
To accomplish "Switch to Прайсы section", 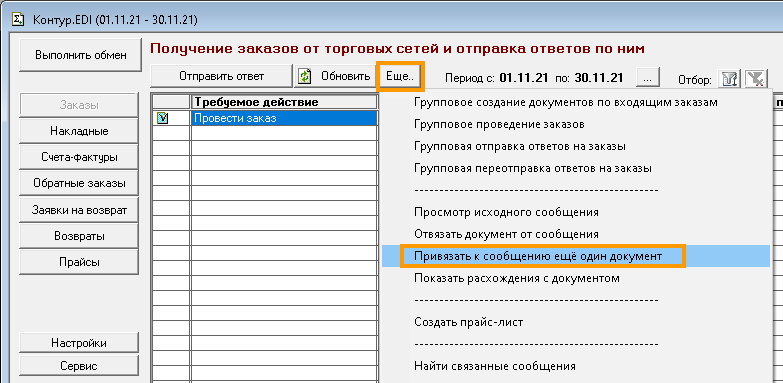I will (x=79, y=262).
